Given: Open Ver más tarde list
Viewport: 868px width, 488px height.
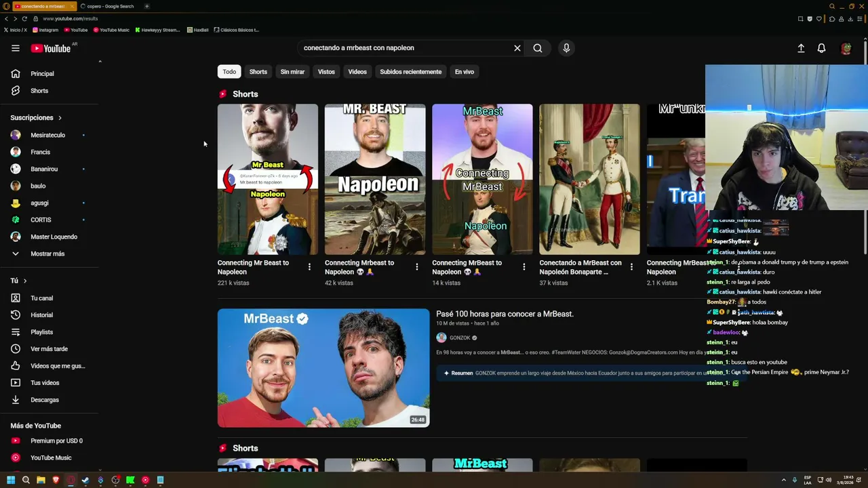Looking at the screenshot, I should click(x=50, y=349).
